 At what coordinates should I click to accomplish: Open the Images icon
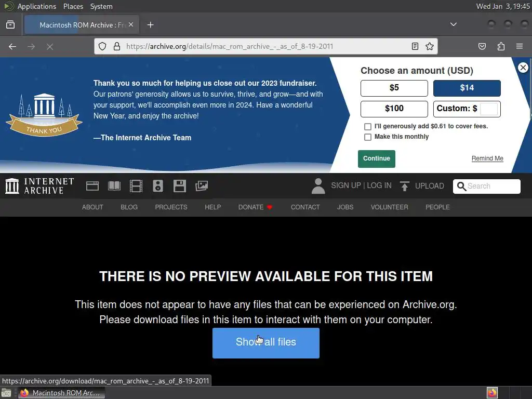(202, 186)
